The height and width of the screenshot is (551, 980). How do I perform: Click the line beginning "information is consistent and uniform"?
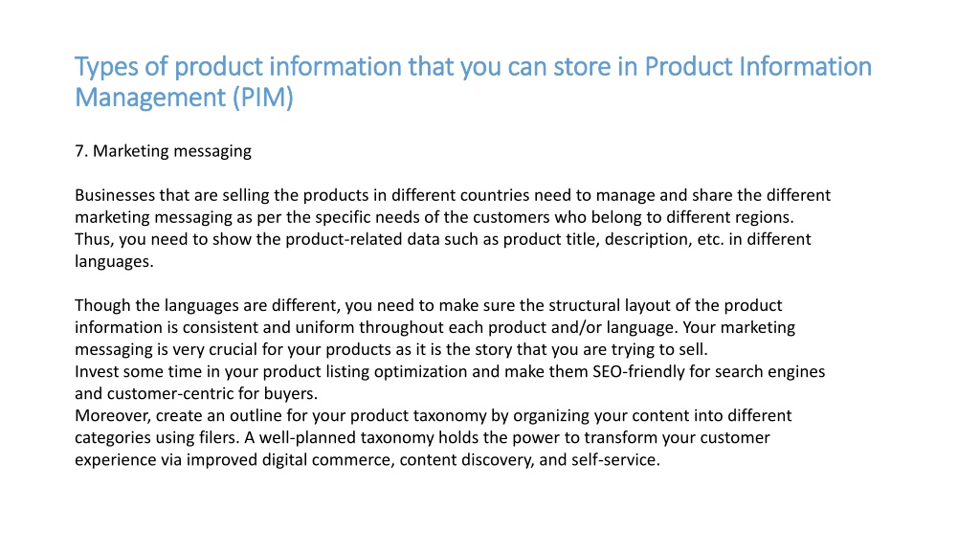[435, 327]
